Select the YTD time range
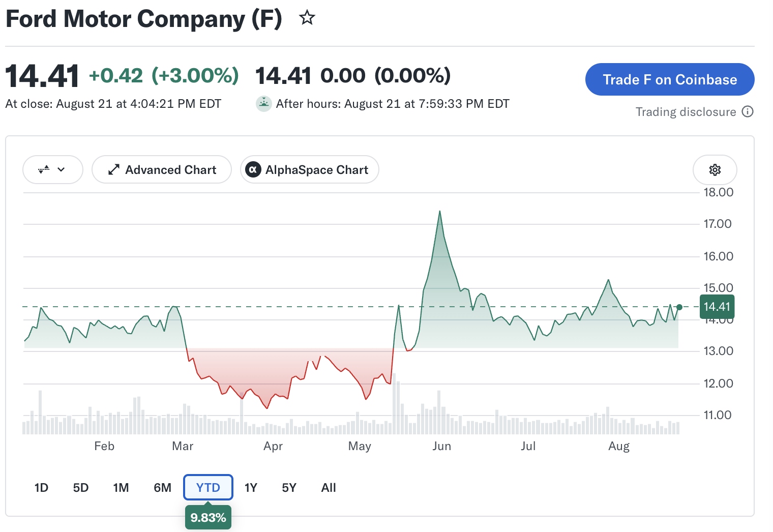This screenshot has height=532, width=773. point(208,488)
